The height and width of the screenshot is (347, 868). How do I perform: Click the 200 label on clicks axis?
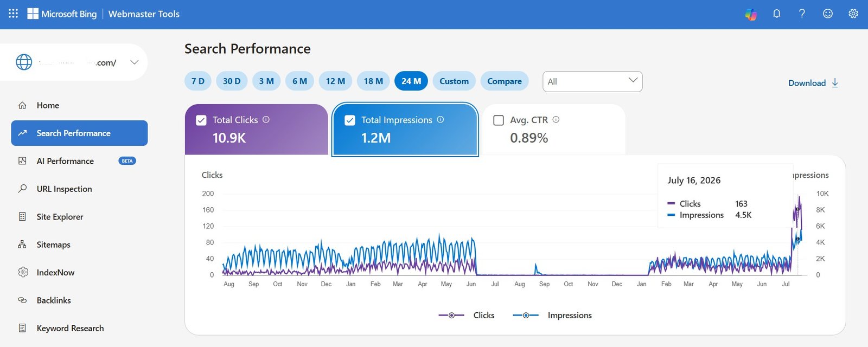click(x=208, y=194)
